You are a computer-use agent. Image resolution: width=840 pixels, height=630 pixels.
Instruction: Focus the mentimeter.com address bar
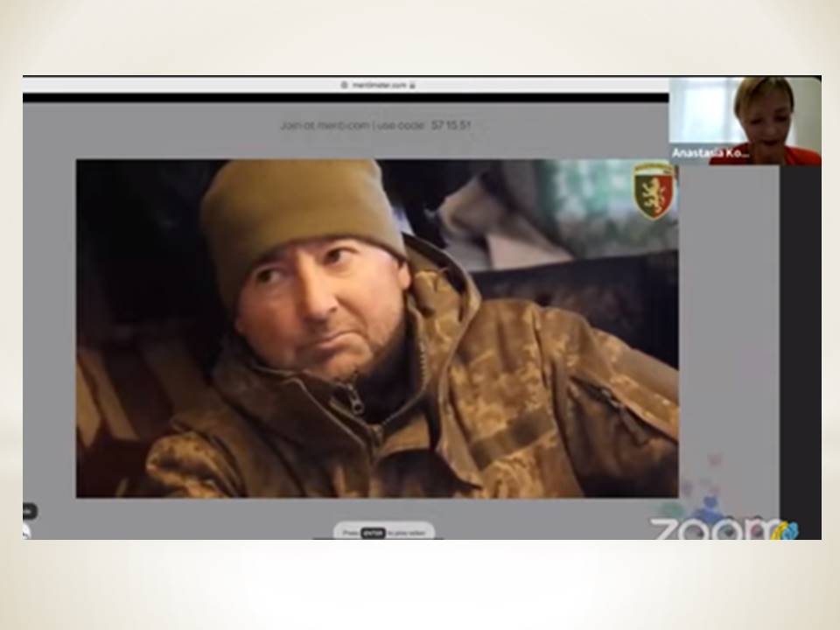378,85
